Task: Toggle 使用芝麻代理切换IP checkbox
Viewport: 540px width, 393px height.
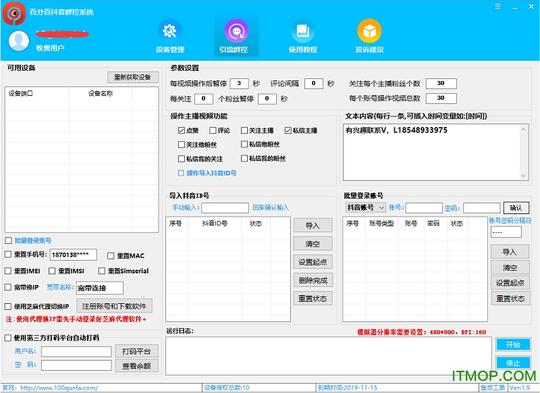Action: (8, 306)
